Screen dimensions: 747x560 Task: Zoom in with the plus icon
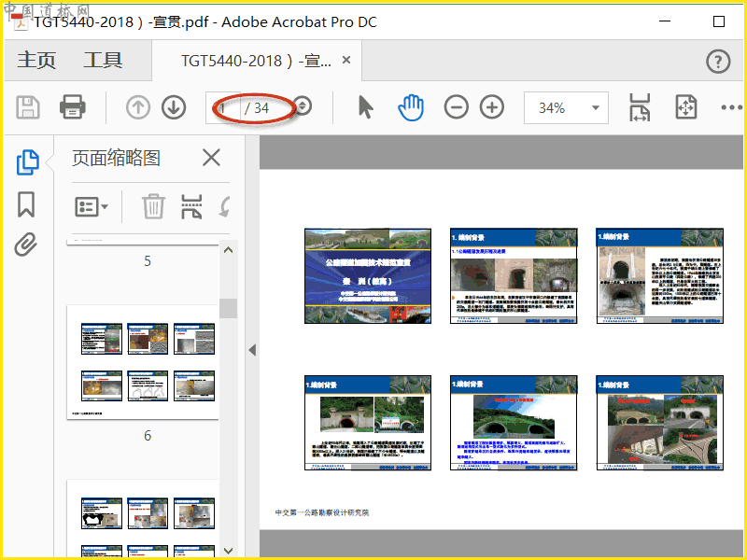(492, 107)
